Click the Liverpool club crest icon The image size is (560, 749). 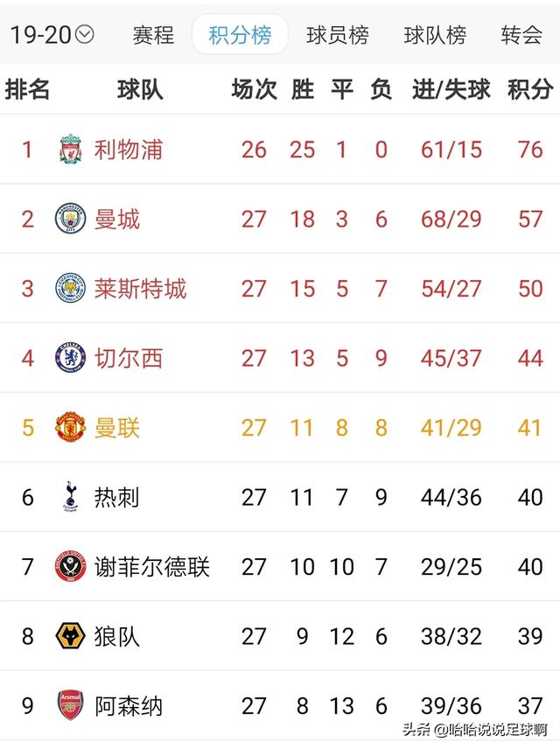pos(70,150)
